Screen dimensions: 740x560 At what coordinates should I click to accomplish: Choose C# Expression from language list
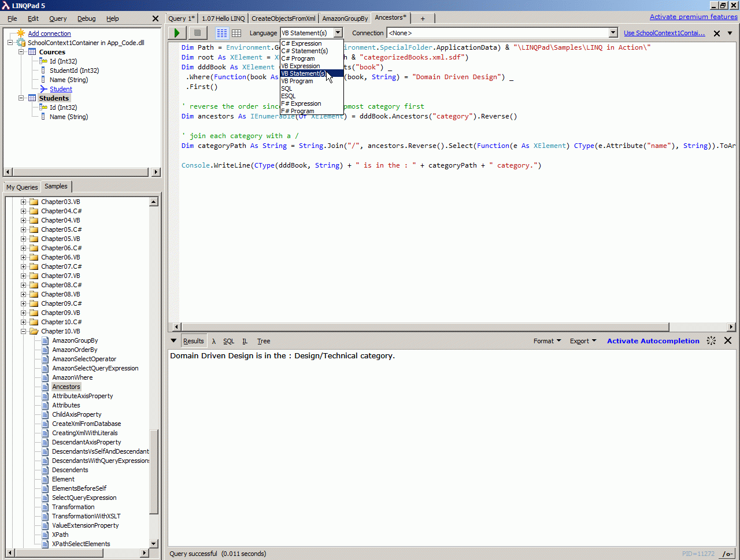(x=312, y=43)
